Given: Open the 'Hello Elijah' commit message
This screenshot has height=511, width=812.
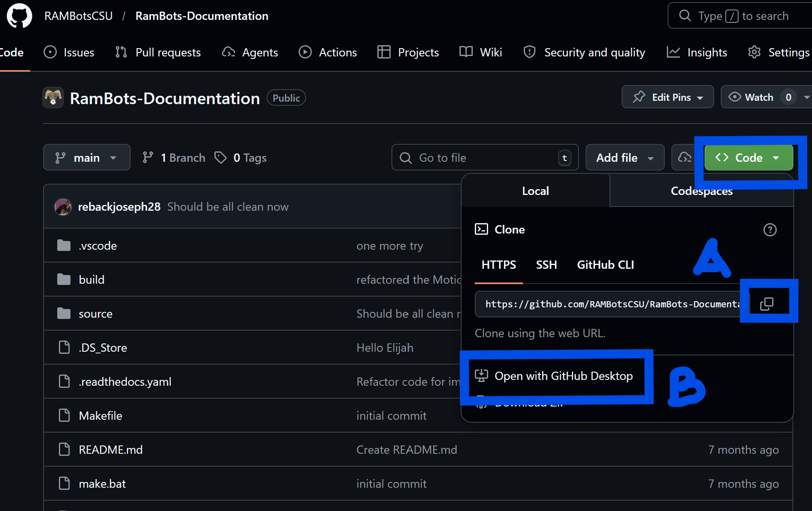Looking at the screenshot, I should 385,348.
